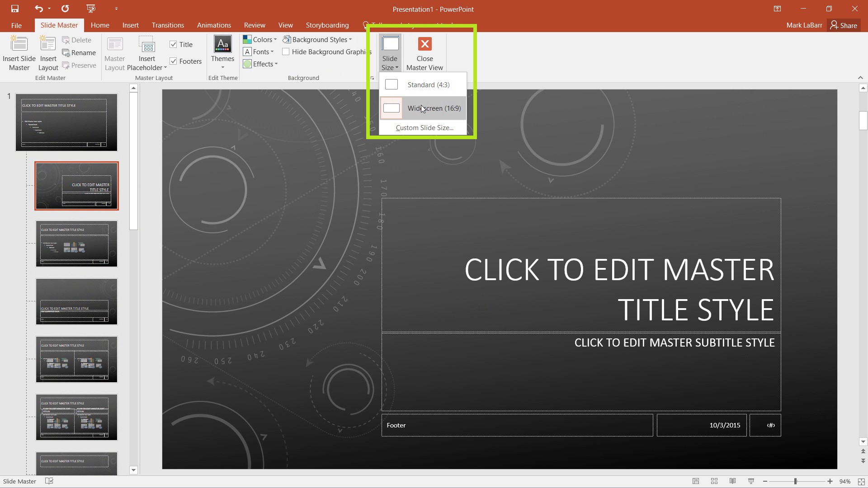Open the Effects menu
The image size is (868, 488).
point(260,64)
